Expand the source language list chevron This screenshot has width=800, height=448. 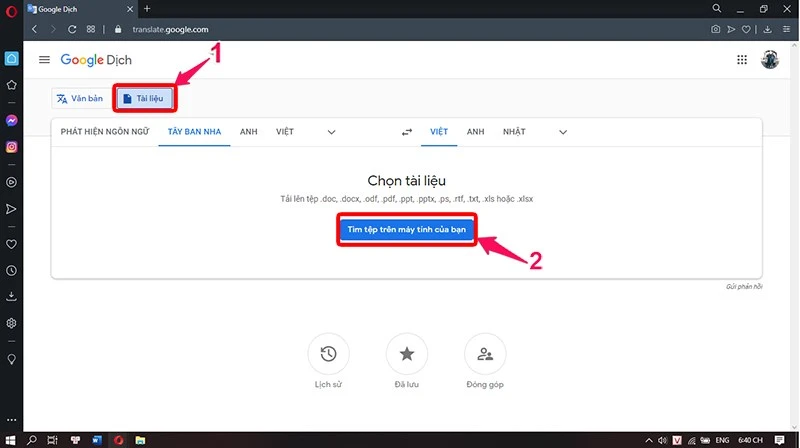tap(331, 132)
